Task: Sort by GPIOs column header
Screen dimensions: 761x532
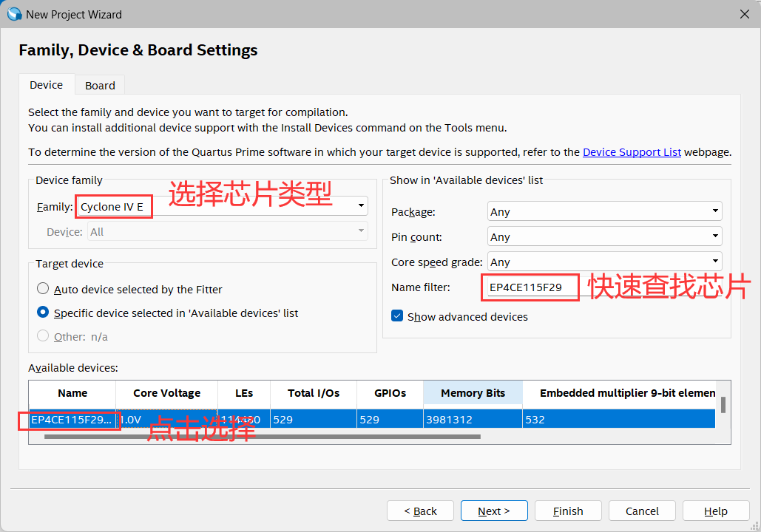Action: [x=390, y=393]
